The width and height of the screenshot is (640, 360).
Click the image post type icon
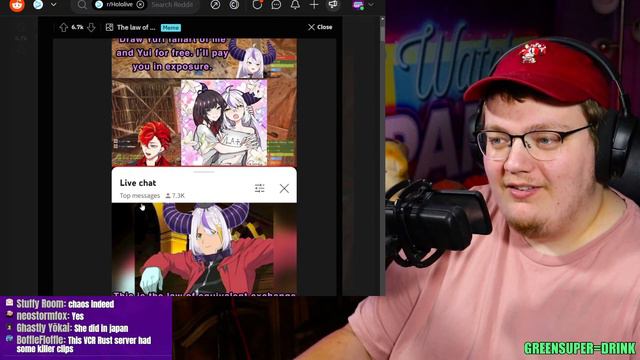click(109, 27)
